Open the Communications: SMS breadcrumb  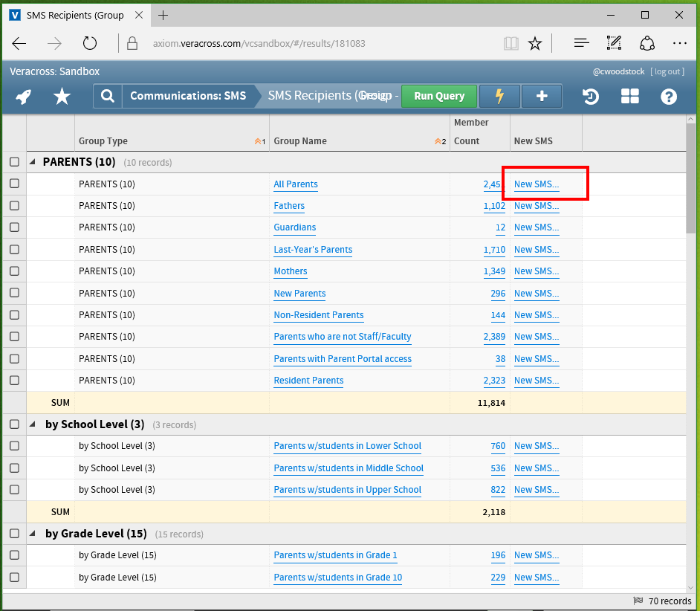pos(187,96)
